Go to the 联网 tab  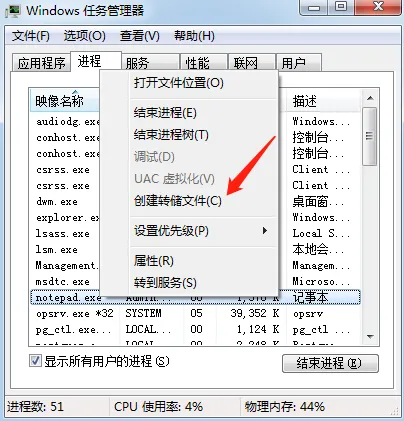coord(252,63)
